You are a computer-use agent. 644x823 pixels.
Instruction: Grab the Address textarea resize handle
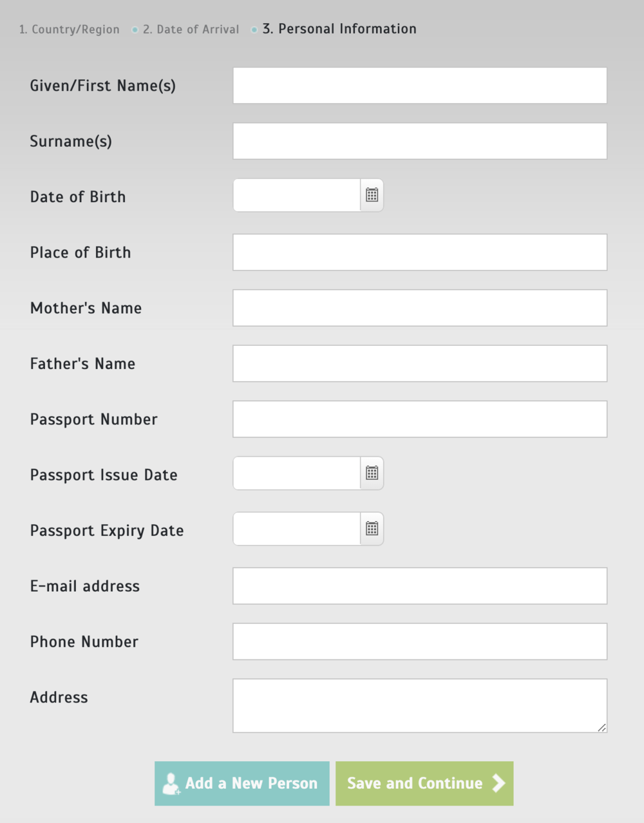[x=601, y=727]
